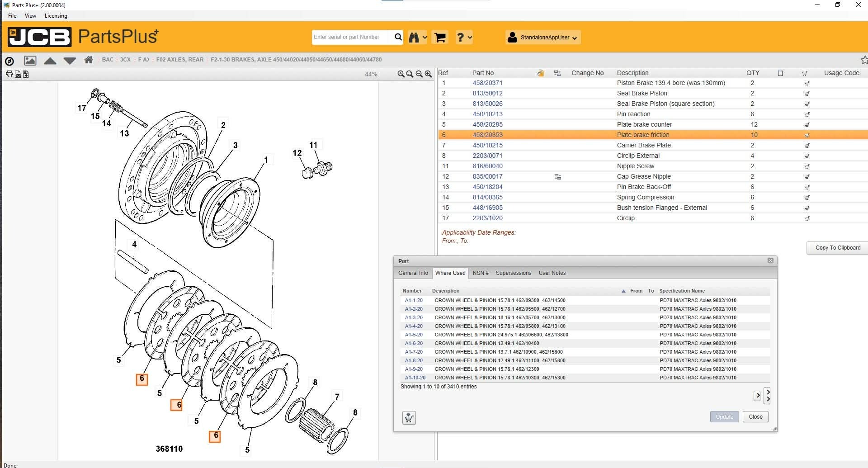The width and height of the screenshot is (868, 468).
Task: Add Seal Brake Piston row 2 to cart
Action: pos(807,94)
